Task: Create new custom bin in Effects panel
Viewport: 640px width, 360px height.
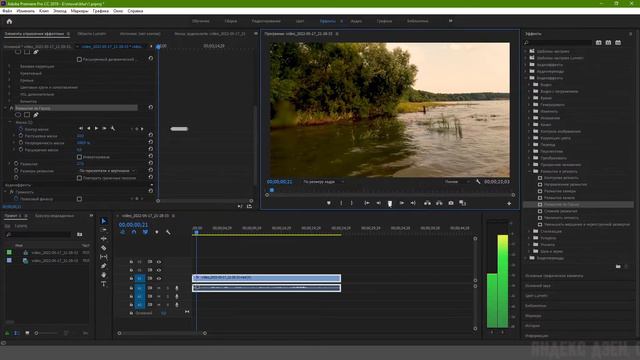Action: [x=618, y=267]
